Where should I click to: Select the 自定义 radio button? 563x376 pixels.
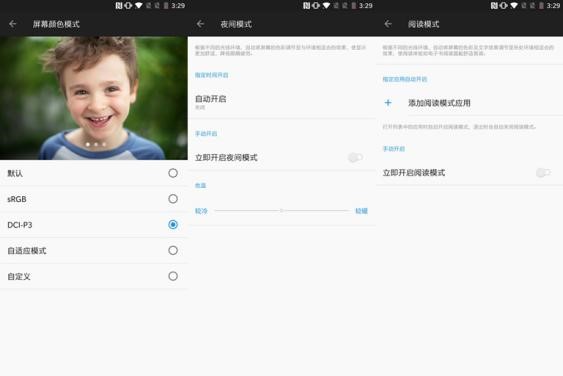coord(173,276)
